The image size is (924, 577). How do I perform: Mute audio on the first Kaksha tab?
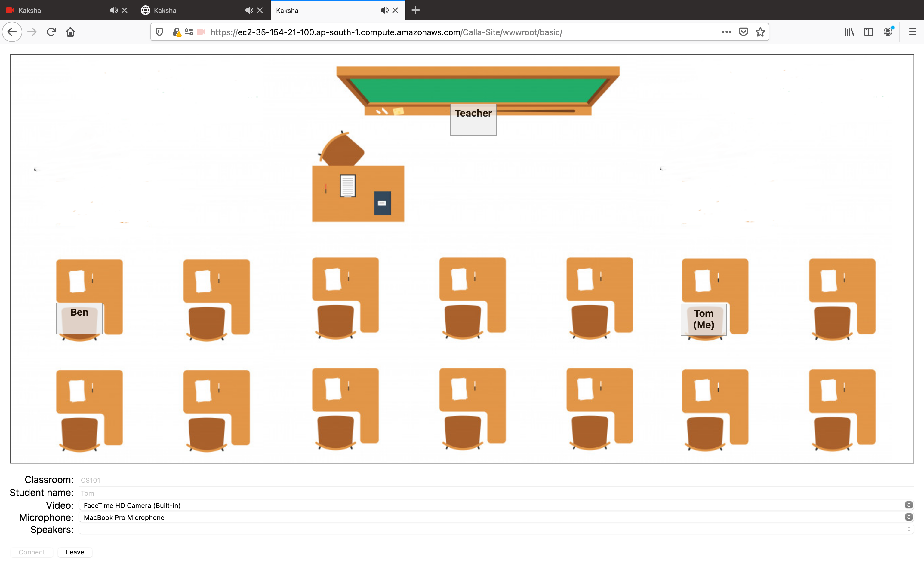[x=113, y=10]
